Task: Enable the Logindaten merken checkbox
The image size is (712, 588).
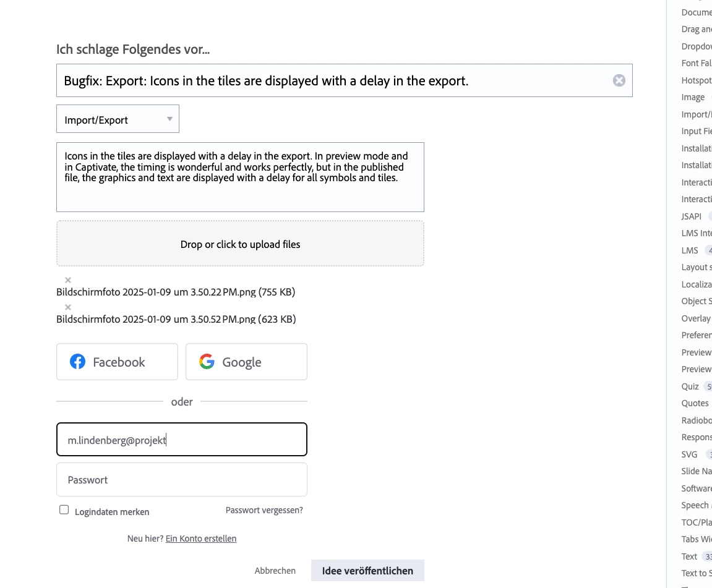Action: 64,510
